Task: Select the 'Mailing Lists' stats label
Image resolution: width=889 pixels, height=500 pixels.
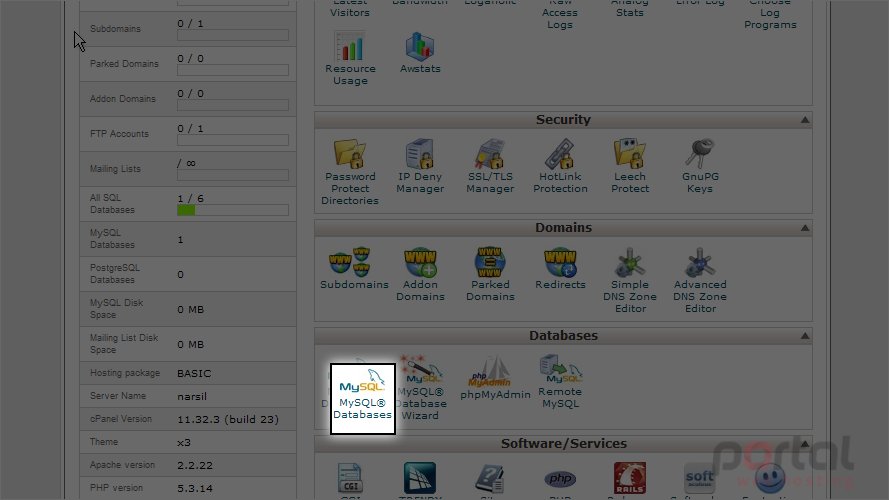Action: 115,169
